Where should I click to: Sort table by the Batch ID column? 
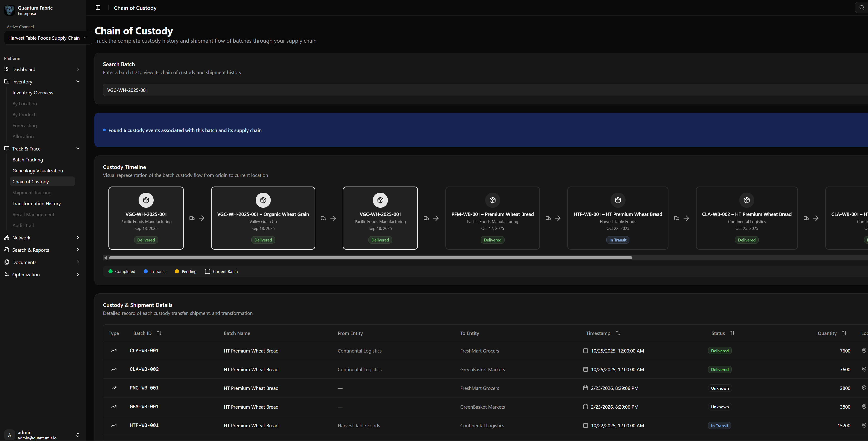pyautogui.click(x=159, y=333)
